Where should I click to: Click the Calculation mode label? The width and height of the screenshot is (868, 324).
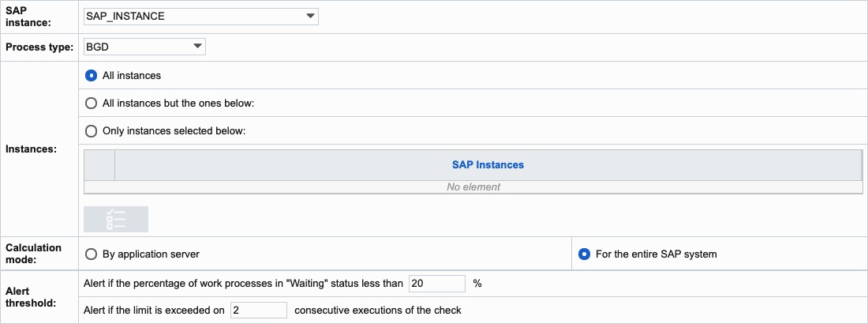34,254
